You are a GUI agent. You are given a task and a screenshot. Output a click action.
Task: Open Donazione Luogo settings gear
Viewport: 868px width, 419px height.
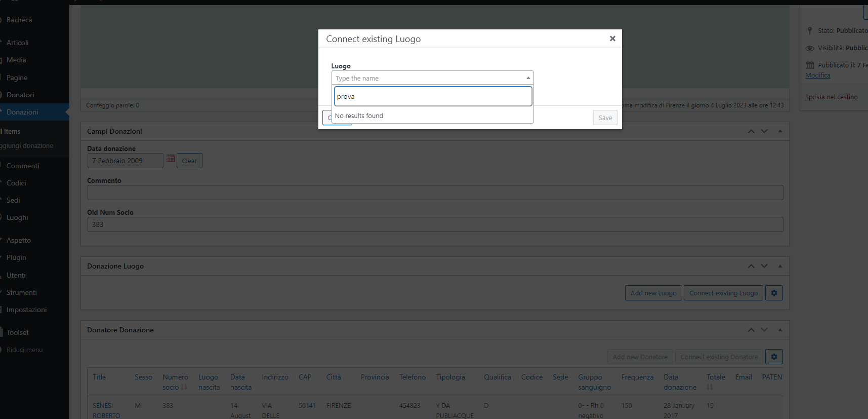click(774, 293)
